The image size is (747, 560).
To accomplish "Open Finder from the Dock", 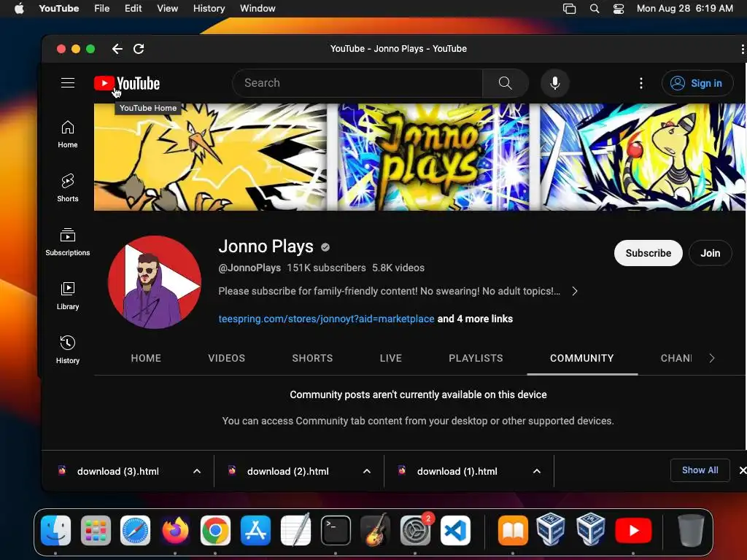I will pyautogui.click(x=55, y=530).
